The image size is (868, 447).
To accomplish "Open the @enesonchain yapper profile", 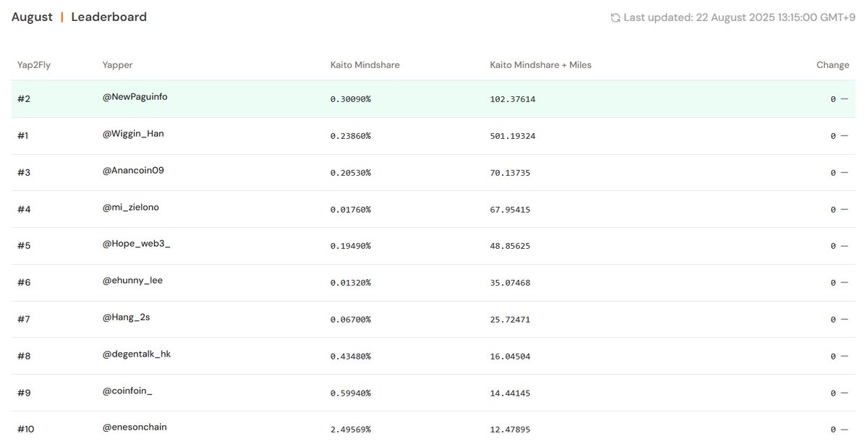I will pyautogui.click(x=135, y=427).
